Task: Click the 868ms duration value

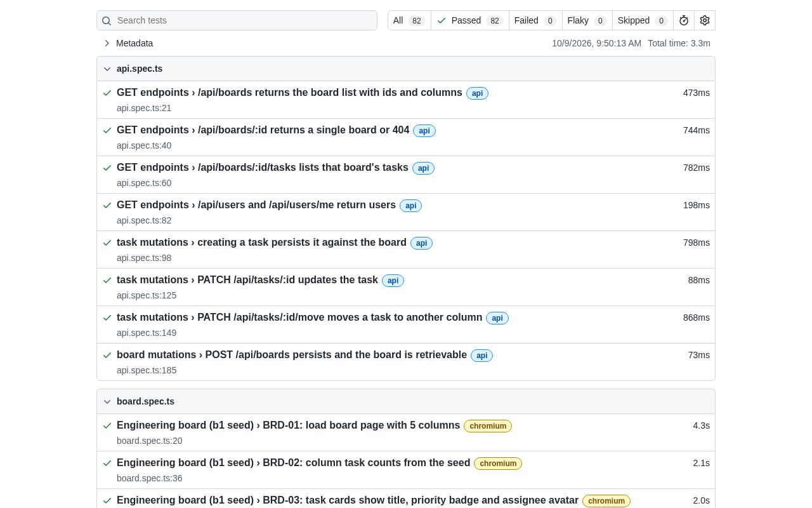Action: pyautogui.click(x=697, y=317)
